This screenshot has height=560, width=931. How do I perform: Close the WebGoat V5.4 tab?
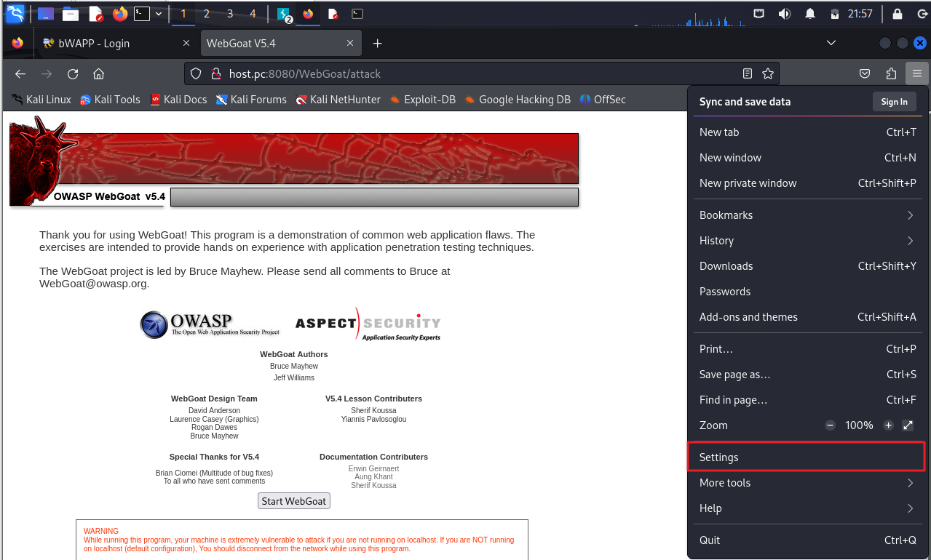point(349,44)
